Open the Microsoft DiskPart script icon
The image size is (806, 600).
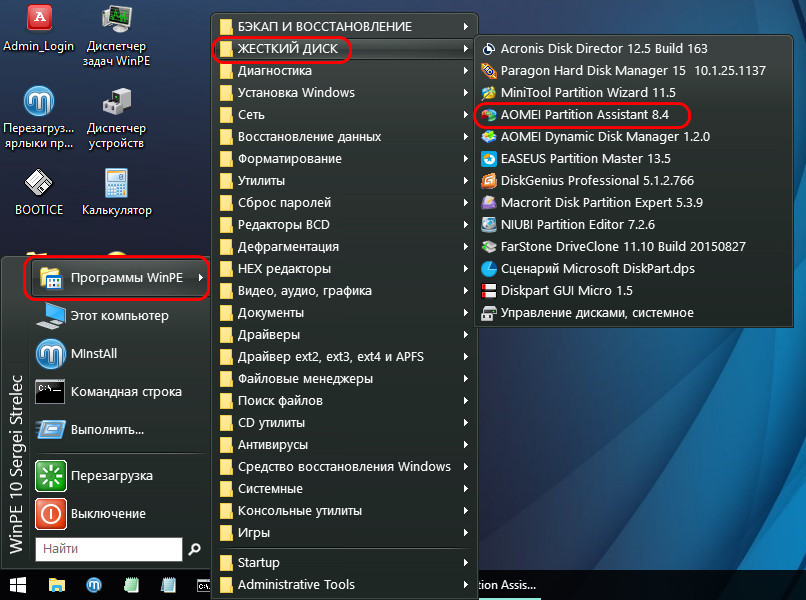(x=488, y=269)
